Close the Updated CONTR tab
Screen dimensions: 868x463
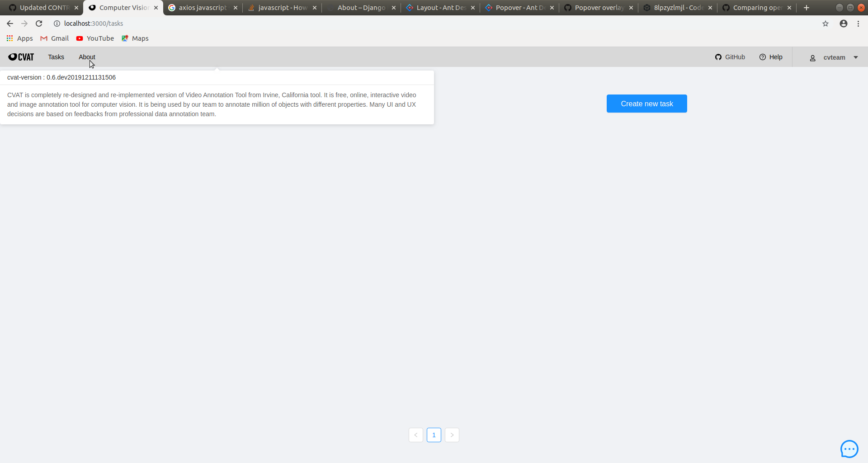point(76,8)
